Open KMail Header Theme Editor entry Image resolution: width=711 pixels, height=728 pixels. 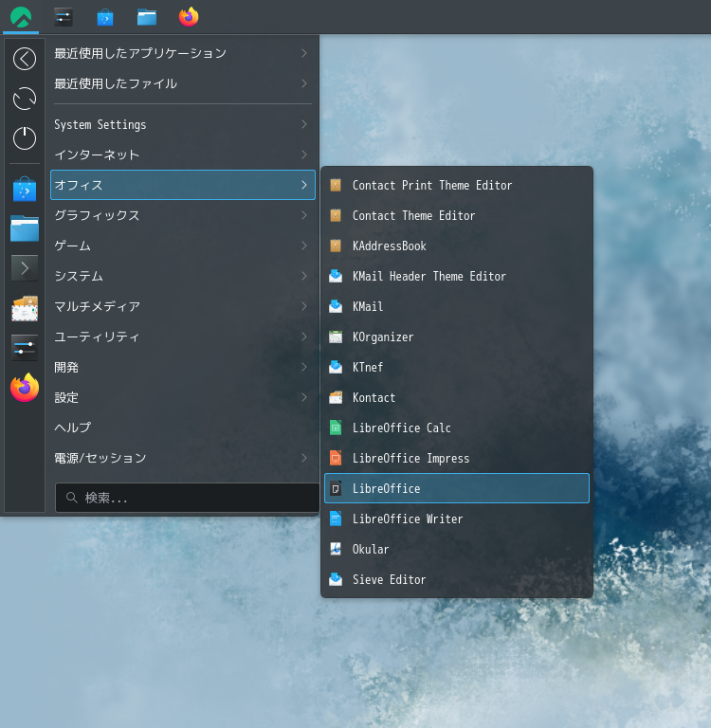457,276
